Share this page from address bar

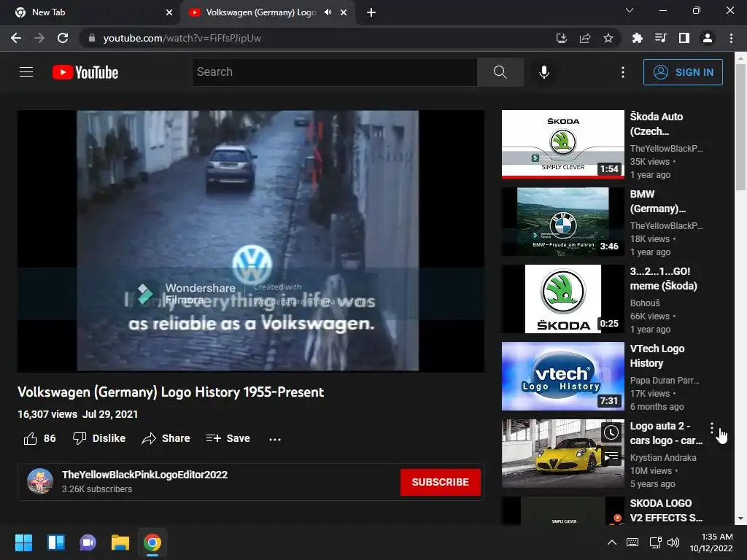point(585,38)
